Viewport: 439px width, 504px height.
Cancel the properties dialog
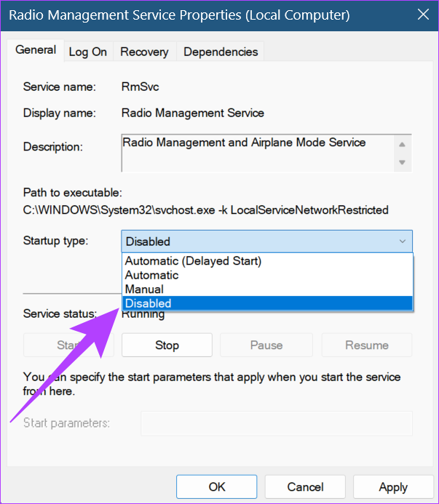tap(305, 487)
